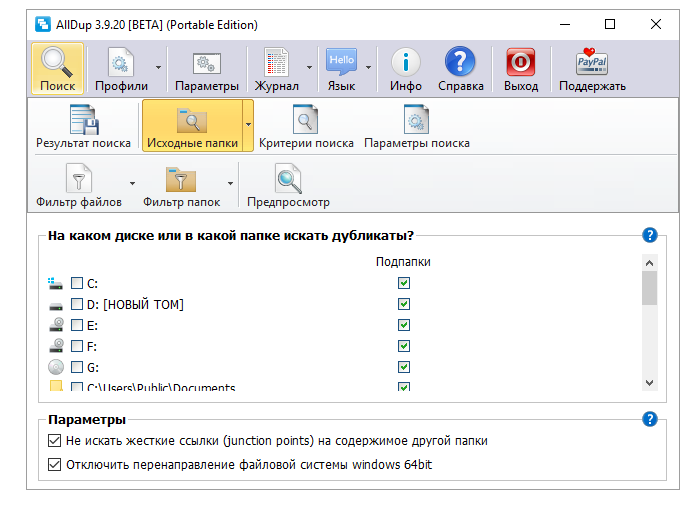Screen dimensions: 688x507
Task: Check the D: [НОВЫЙ ТОМ] drive checkbox
Action: coord(77,304)
